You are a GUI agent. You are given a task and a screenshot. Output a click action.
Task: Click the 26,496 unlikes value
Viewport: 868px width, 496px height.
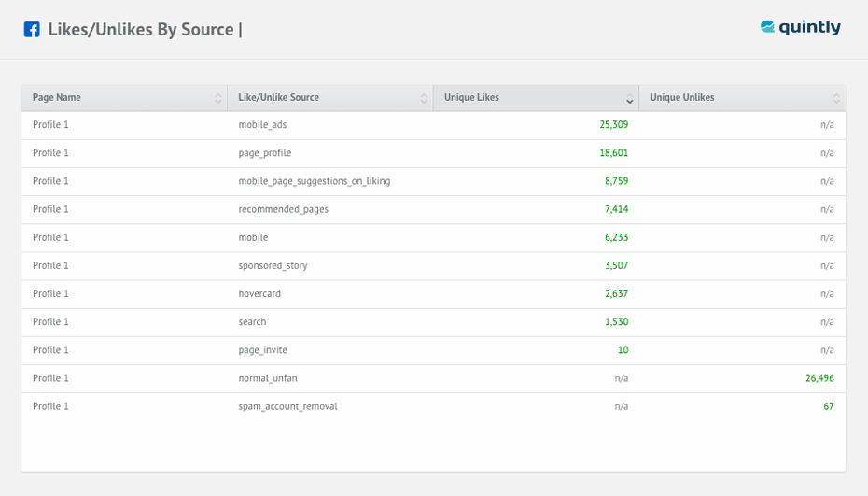tap(819, 378)
